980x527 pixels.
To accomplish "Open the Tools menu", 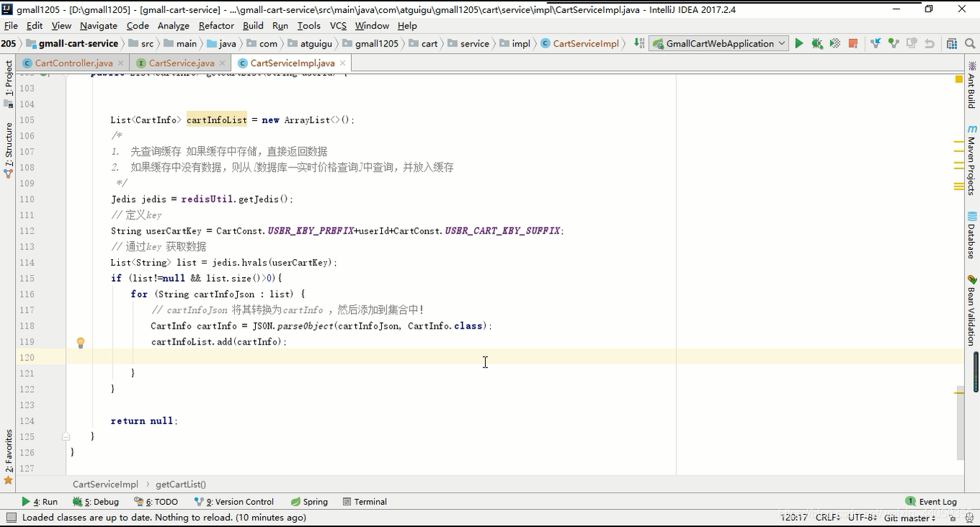I will [x=309, y=26].
